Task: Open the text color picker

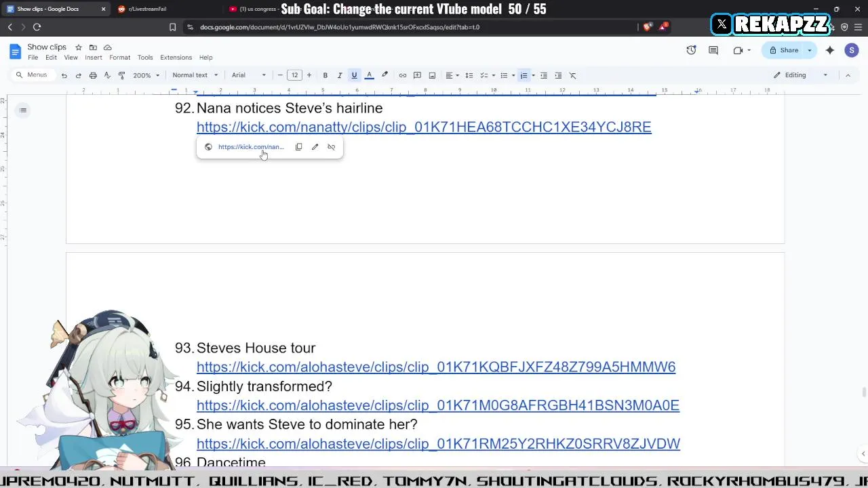Action: coord(369,75)
